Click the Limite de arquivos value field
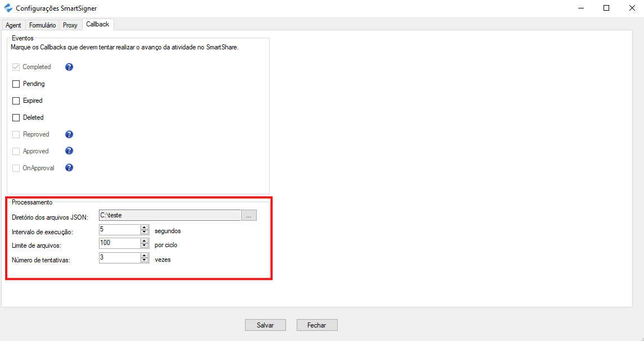 click(x=119, y=243)
